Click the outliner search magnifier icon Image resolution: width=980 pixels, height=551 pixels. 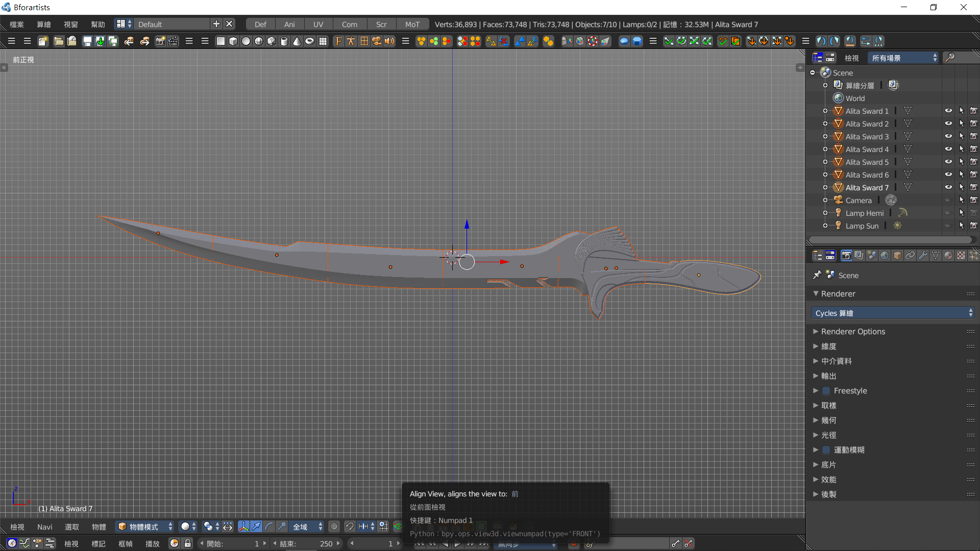coord(950,58)
